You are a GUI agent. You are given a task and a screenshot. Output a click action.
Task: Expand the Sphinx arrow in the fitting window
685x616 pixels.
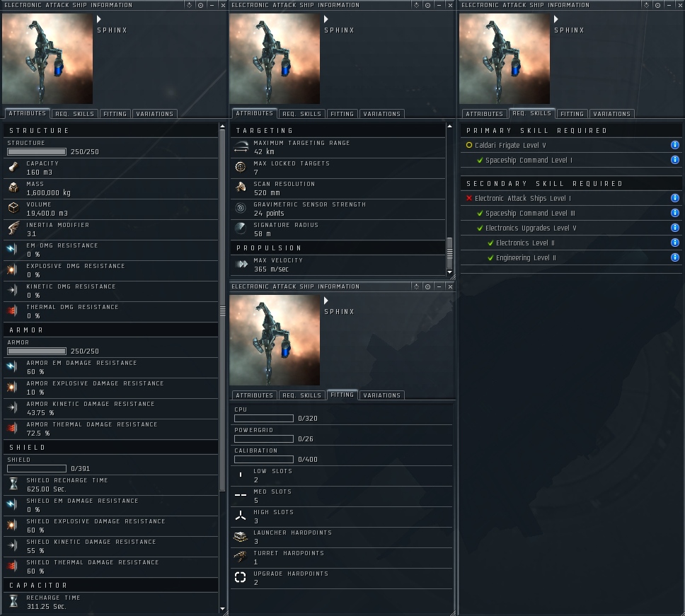326,301
